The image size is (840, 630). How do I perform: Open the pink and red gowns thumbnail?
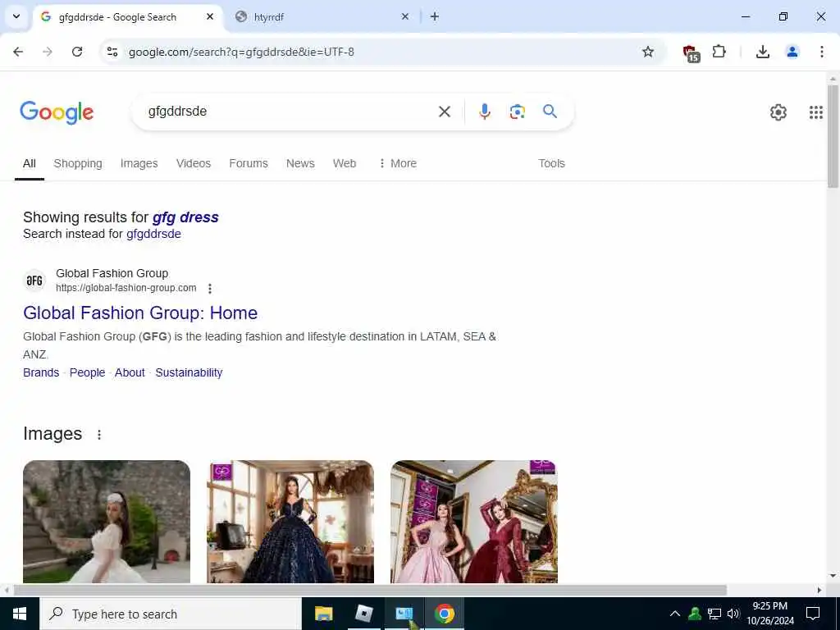[474, 522]
